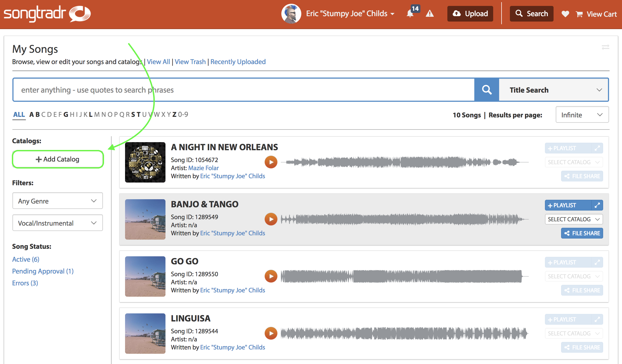Click the Upload button
The height and width of the screenshot is (364, 622).
470,14
